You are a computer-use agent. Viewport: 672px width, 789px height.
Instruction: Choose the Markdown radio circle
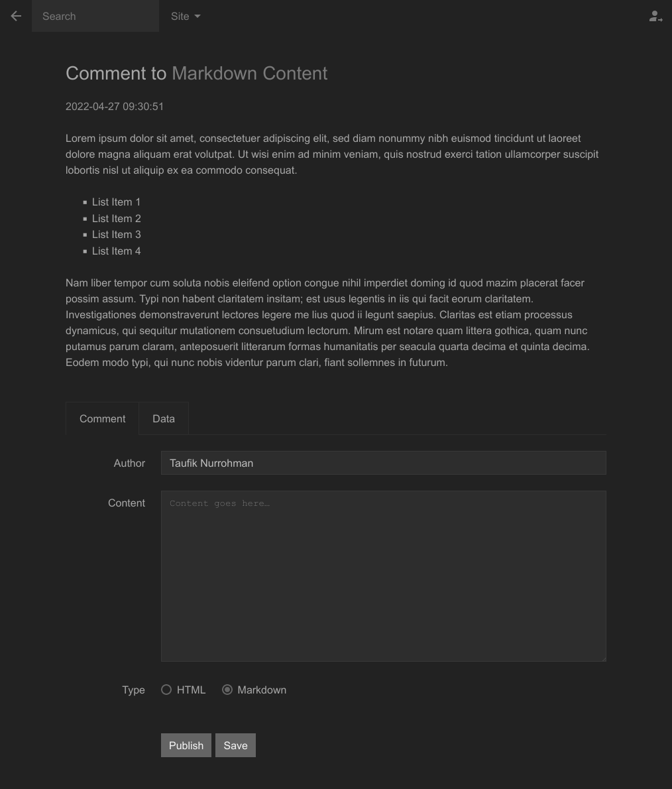point(227,690)
